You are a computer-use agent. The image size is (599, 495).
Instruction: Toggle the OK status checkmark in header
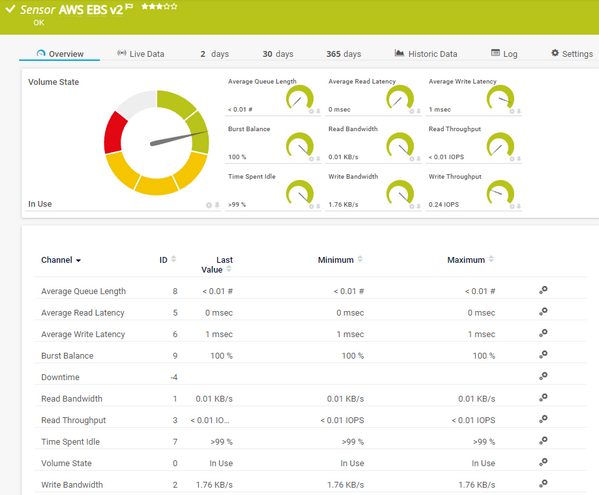click(x=10, y=9)
